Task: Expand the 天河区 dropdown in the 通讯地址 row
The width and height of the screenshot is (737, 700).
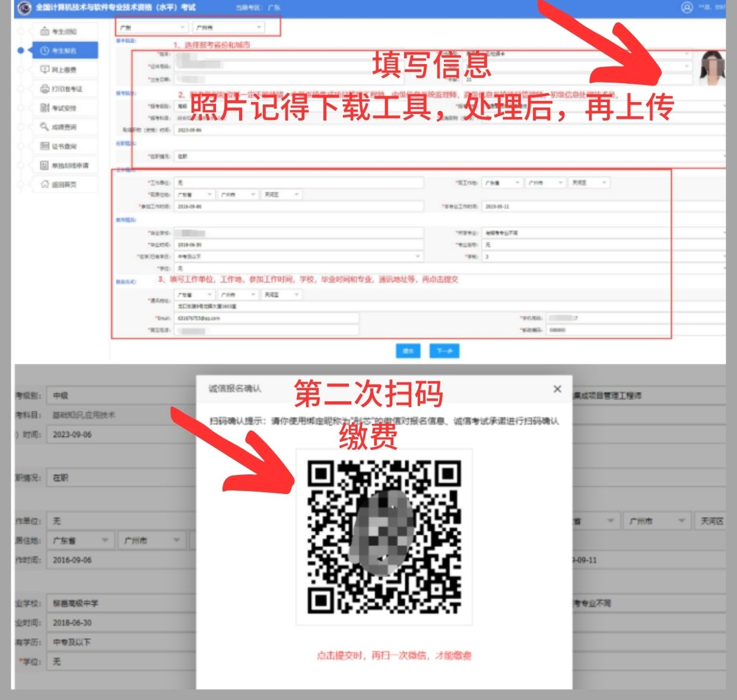Action: (281, 294)
